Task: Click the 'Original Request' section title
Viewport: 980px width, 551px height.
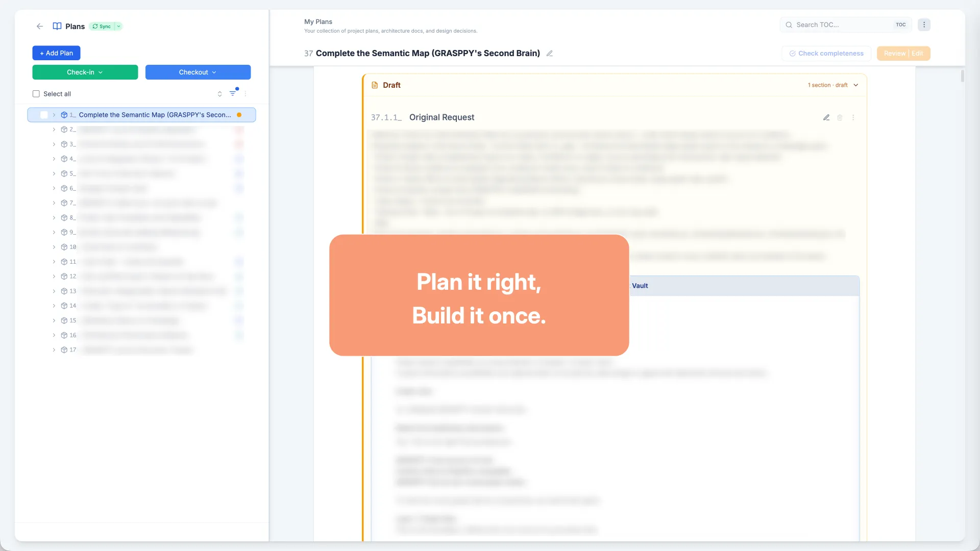Action: pos(442,117)
